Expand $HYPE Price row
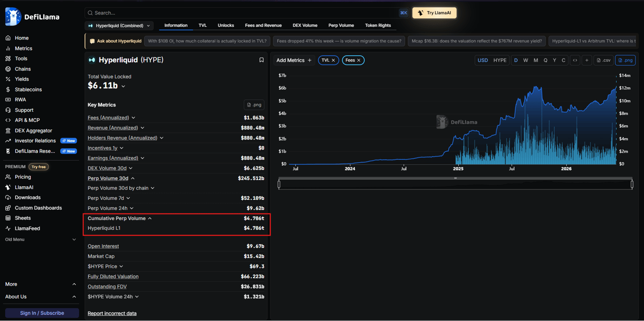This screenshot has width=644, height=321. pyautogui.click(x=121, y=267)
